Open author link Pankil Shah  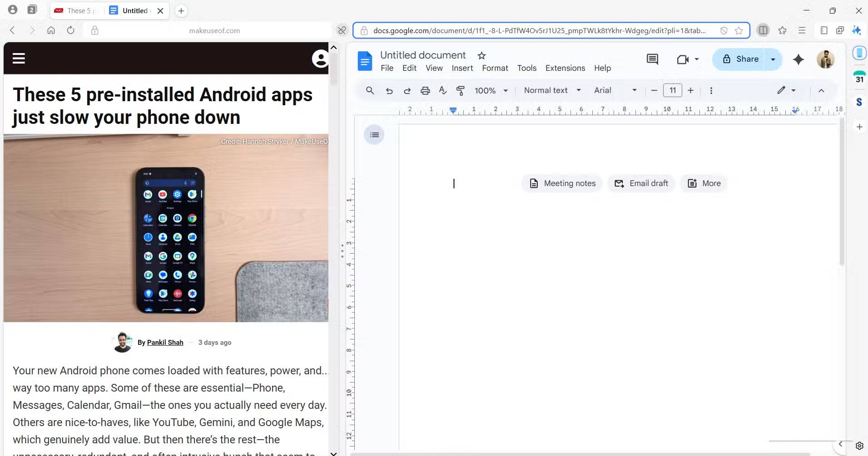pyautogui.click(x=165, y=343)
